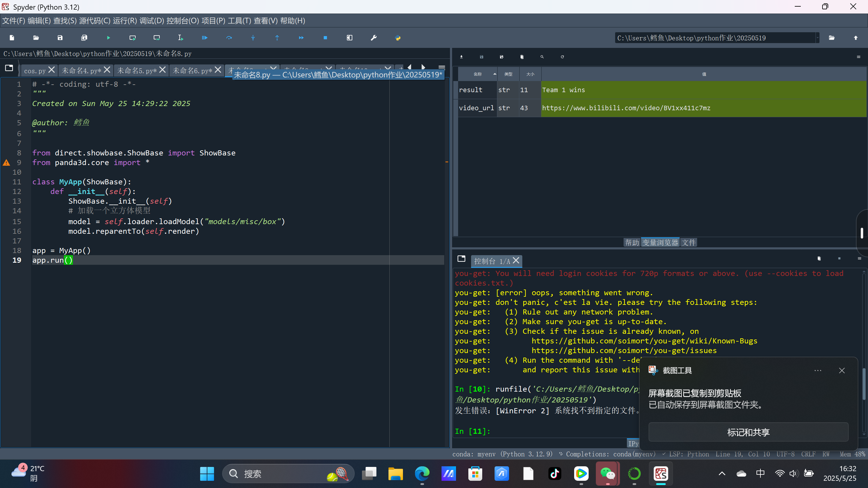Switch to the 未命名5.py tab

pyautogui.click(x=137, y=71)
